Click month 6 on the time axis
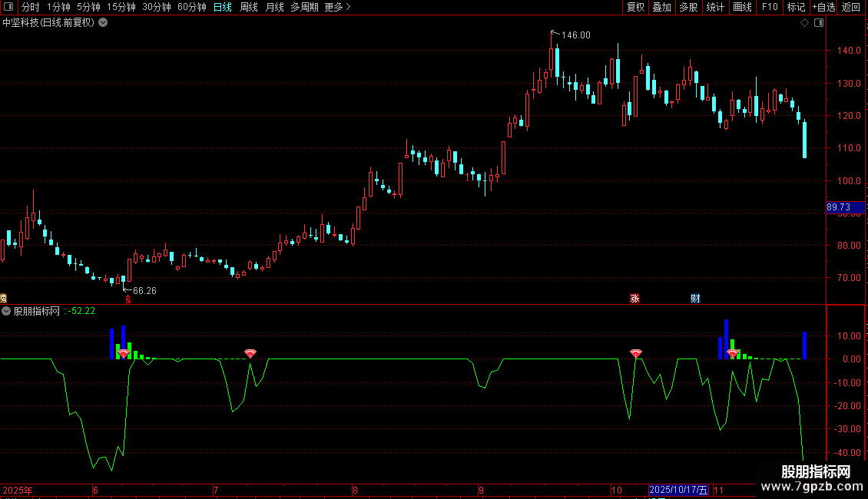Viewport: 868px width, 499px height. point(95,490)
